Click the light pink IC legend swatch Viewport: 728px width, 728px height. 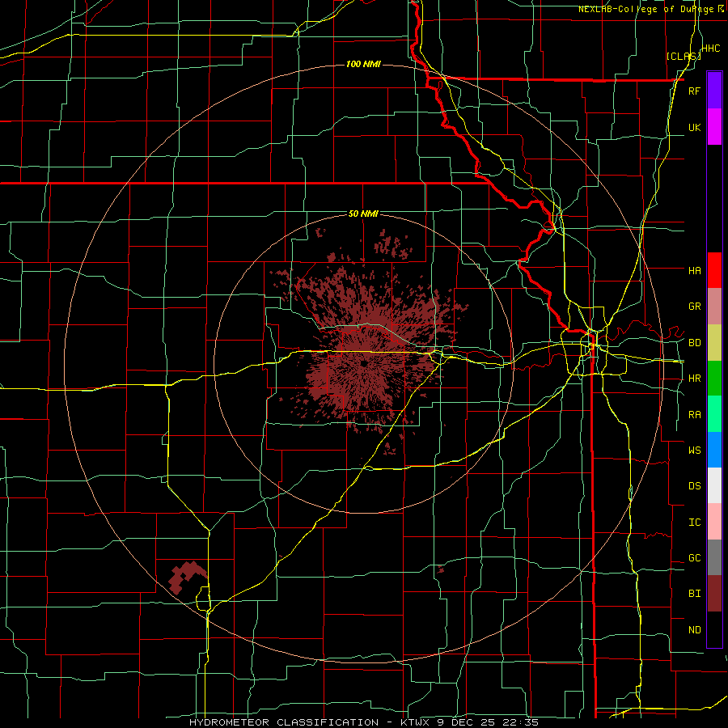pos(714,522)
